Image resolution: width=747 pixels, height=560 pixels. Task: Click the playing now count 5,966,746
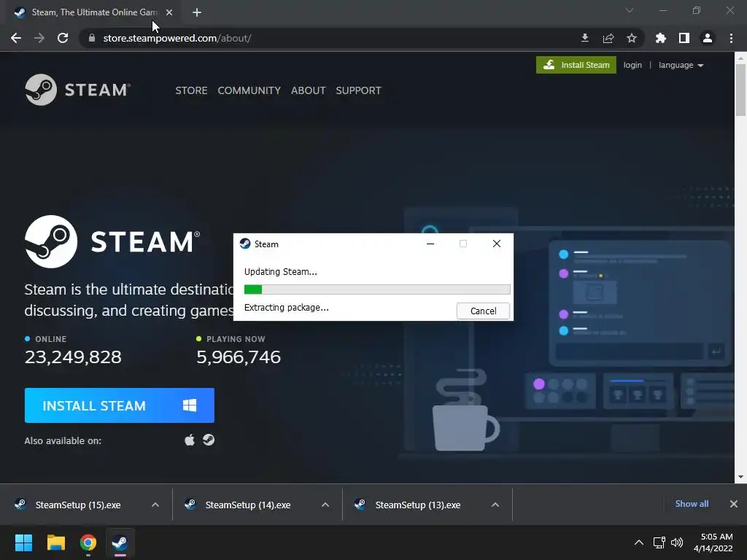pos(239,357)
